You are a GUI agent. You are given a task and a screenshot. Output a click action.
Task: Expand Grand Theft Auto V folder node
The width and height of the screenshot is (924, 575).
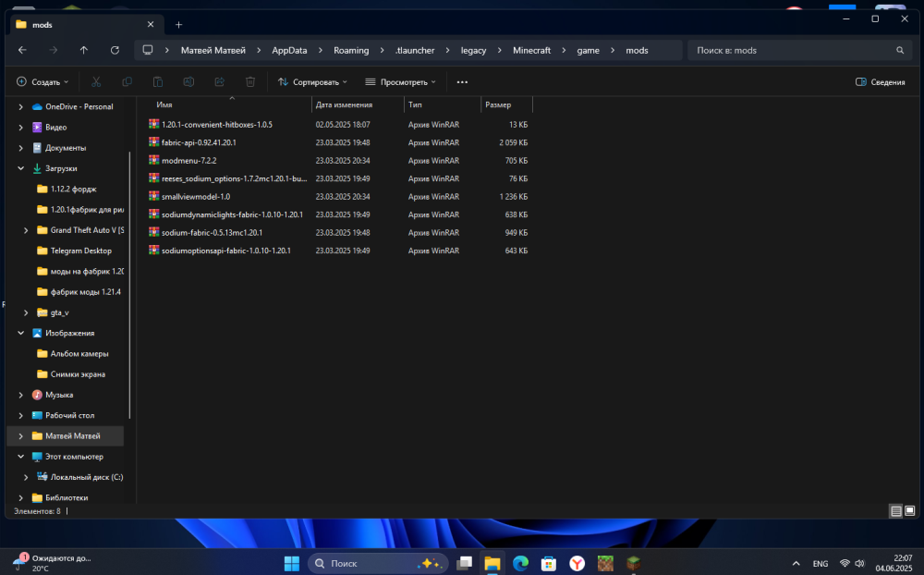pos(26,230)
